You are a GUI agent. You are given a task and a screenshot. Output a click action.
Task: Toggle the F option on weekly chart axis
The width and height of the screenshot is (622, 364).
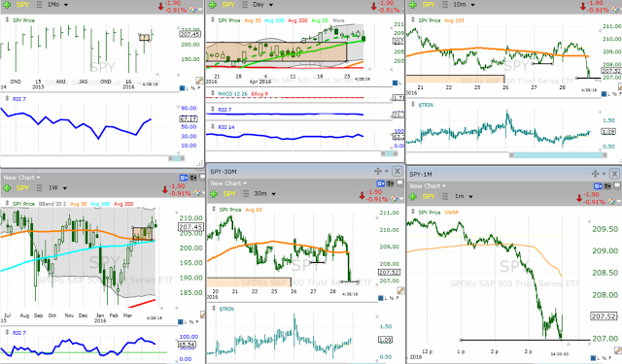(197, 322)
